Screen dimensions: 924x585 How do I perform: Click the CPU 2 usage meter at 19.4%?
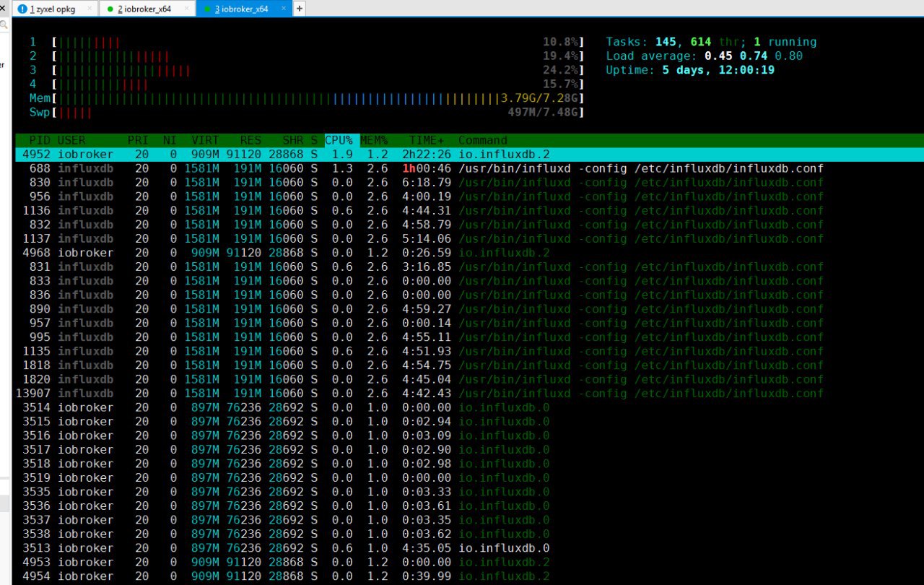307,56
